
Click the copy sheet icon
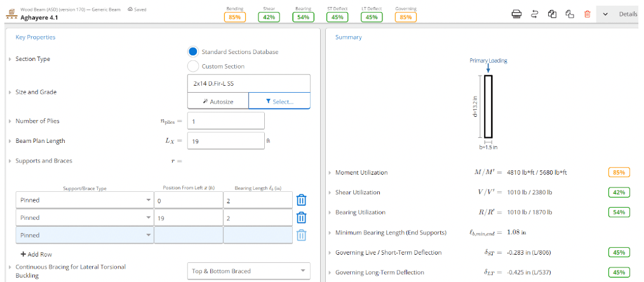(552, 14)
